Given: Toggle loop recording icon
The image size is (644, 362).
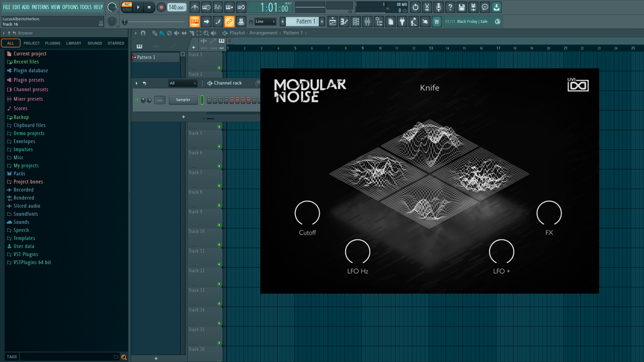Looking at the screenshot, I should click(x=241, y=7).
